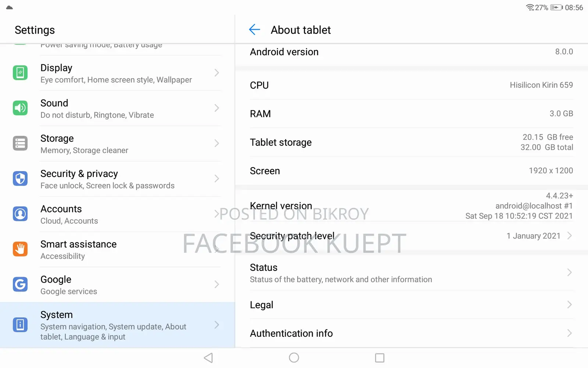Viewport: 588px width, 368px height.
Task: Open Authentication info
Action: click(x=412, y=333)
